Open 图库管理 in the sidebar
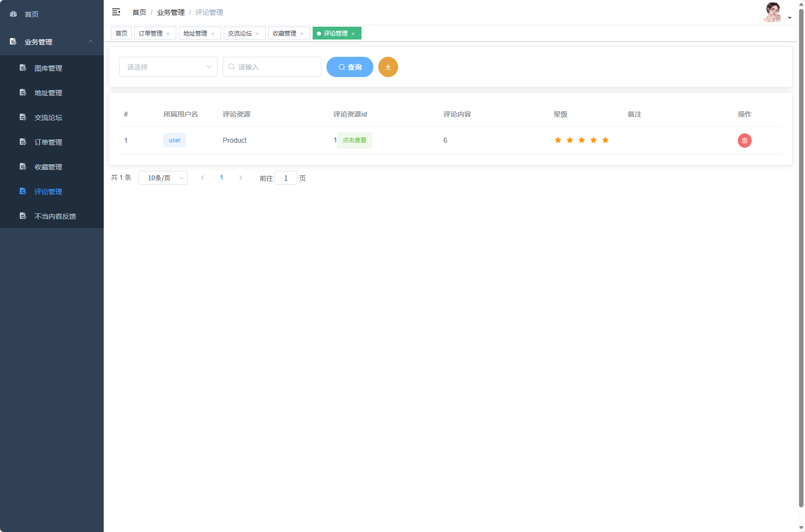This screenshot has width=805, height=532. (x=48, y=68)
